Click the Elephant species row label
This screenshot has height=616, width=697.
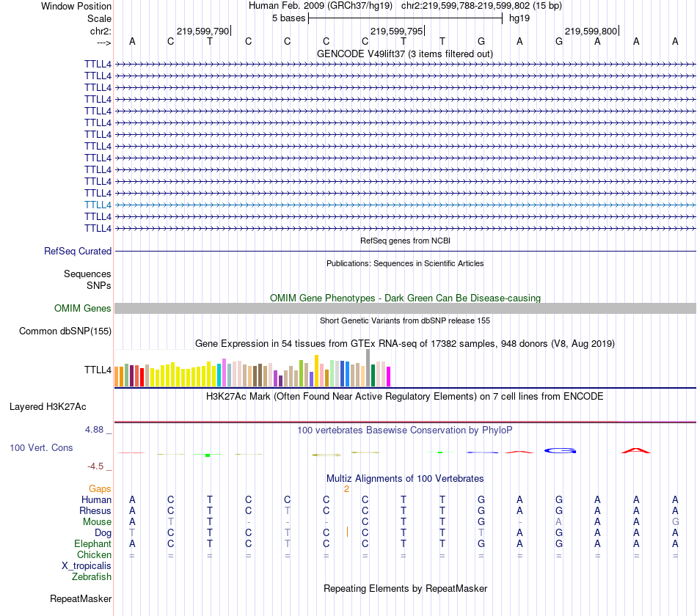tap(92, 543)
